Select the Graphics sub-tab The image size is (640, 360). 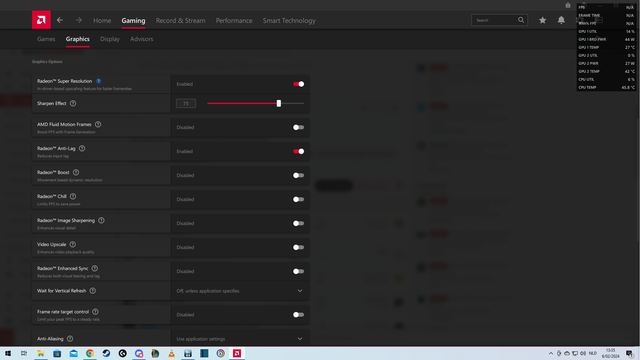78,39
